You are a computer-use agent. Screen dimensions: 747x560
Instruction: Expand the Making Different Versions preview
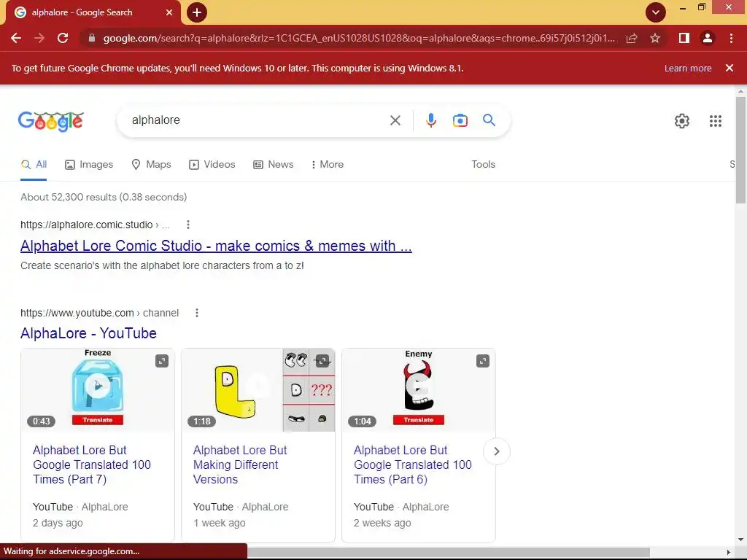[322, 361]
